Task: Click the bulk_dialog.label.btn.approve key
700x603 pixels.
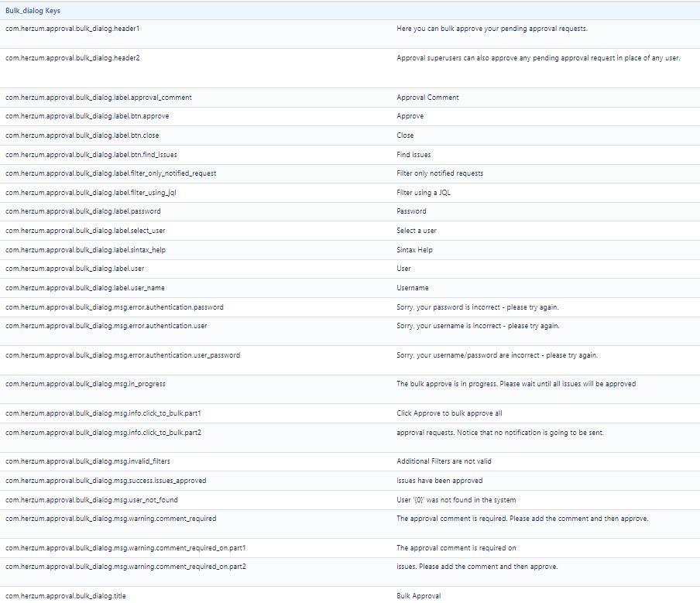Action: point(87,116)
